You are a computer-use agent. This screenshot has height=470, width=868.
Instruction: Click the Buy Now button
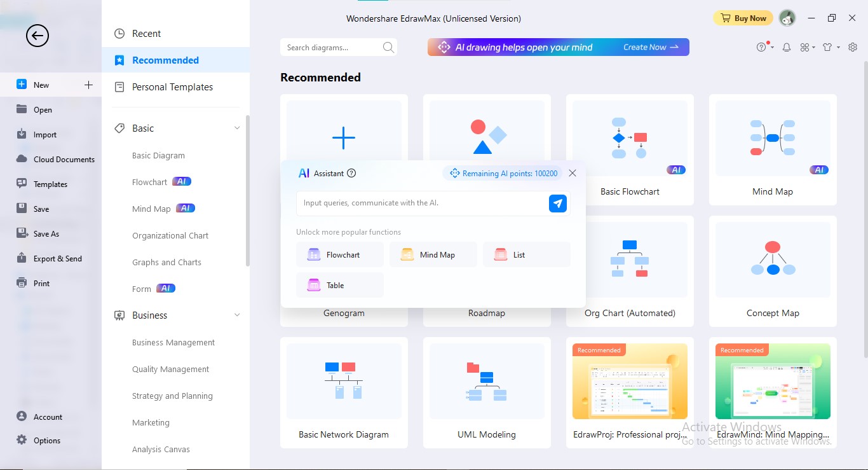pyautogui.click(x=743, y=18)
